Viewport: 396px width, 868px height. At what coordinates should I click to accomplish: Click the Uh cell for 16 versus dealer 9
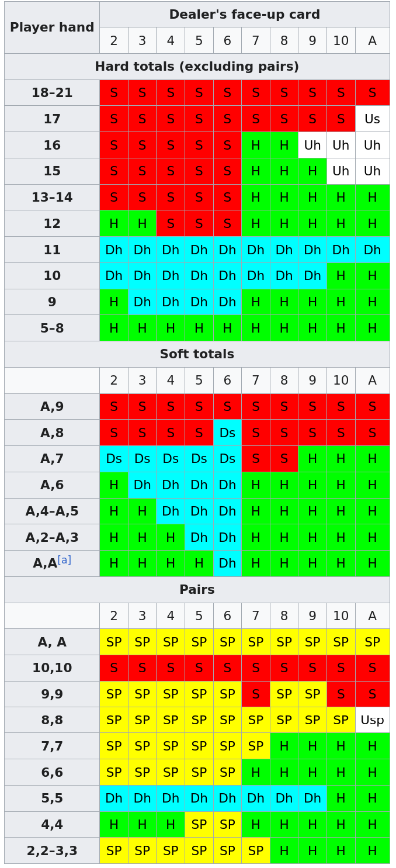click(x=312, y=146)
